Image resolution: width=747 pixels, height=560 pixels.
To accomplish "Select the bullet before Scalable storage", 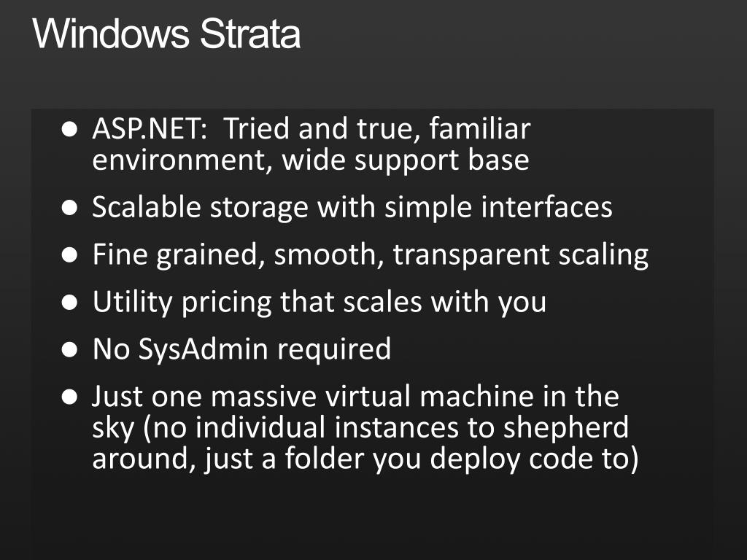I will [x=69, y=208].
